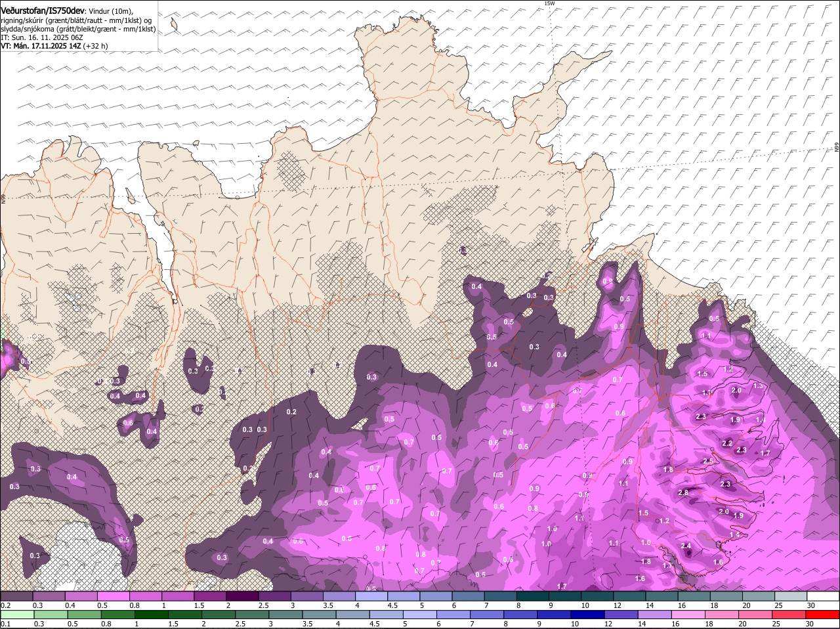This screenshot has width=840, height=629.
Task: Pick the bright red bottom-row swatch after 30
Action: (x=824, y=615)
